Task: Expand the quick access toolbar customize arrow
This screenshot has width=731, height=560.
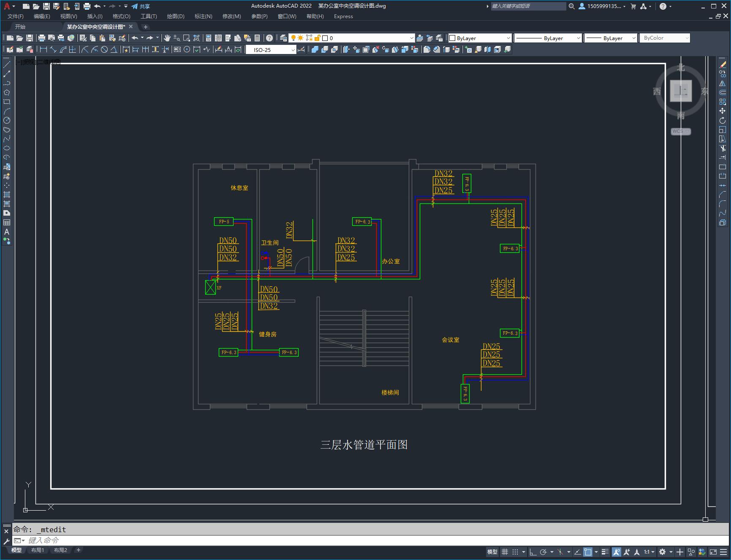Action: pos(126,6)
